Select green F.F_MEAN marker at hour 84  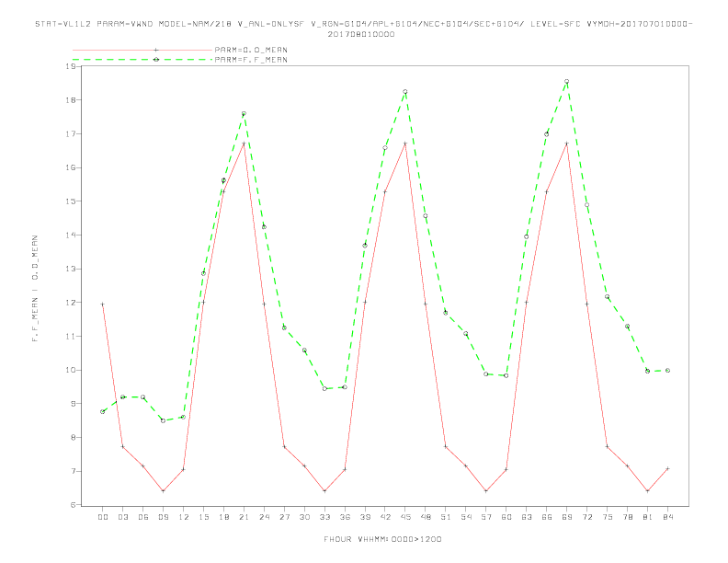(667, 371)
